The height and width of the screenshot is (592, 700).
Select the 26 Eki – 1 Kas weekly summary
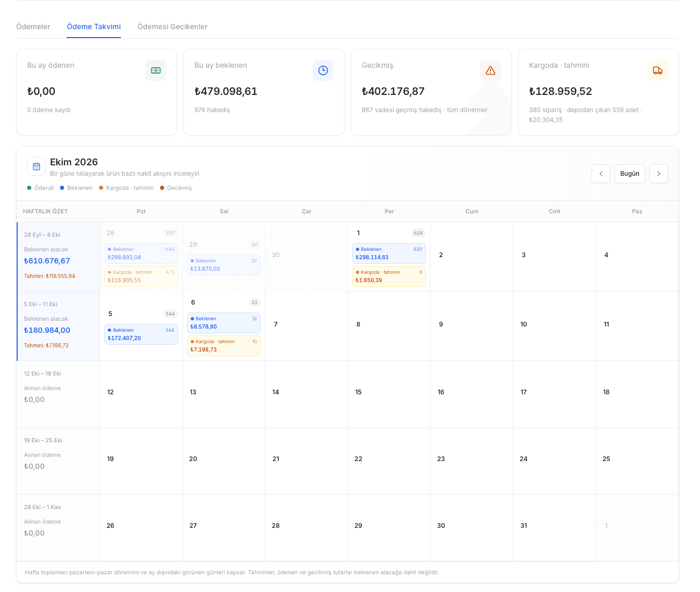pyautogui.click(x=58, y=528)
